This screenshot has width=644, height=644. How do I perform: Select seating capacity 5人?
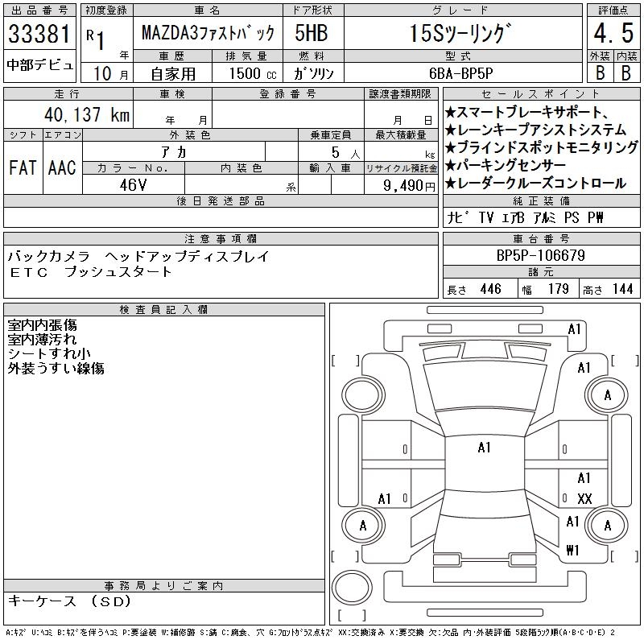pos(346,152)
